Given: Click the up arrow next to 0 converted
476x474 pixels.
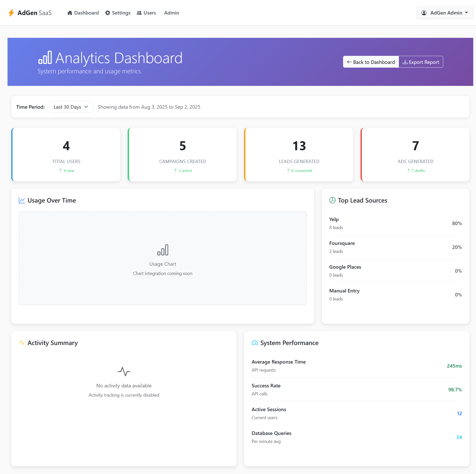Looking at the screenshot, I should 288,171.
